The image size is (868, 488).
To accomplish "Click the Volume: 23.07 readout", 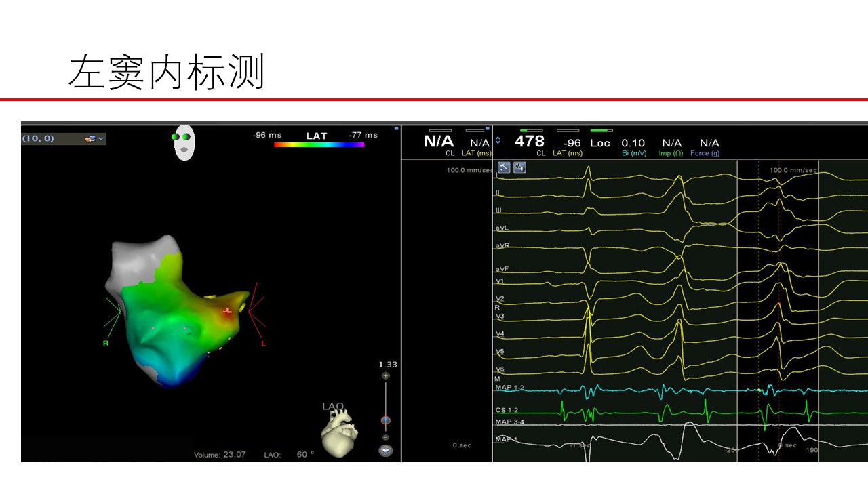I will [x=220, y=455].
